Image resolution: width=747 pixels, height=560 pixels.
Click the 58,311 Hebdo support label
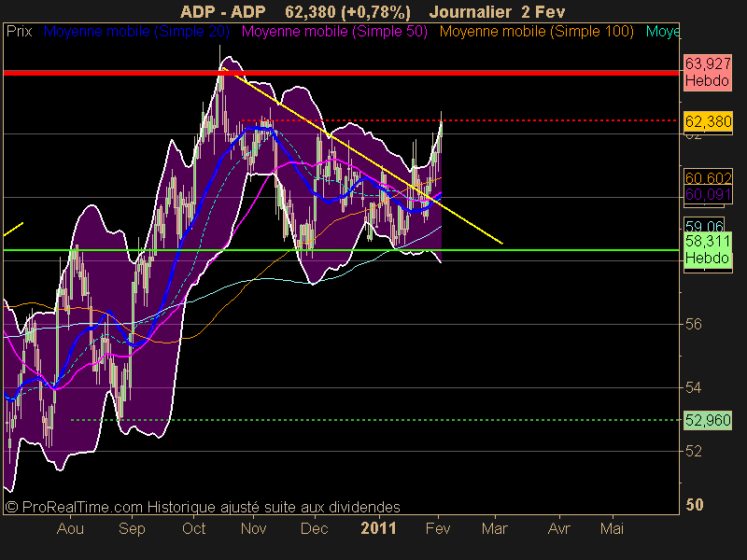pos(708,249)
